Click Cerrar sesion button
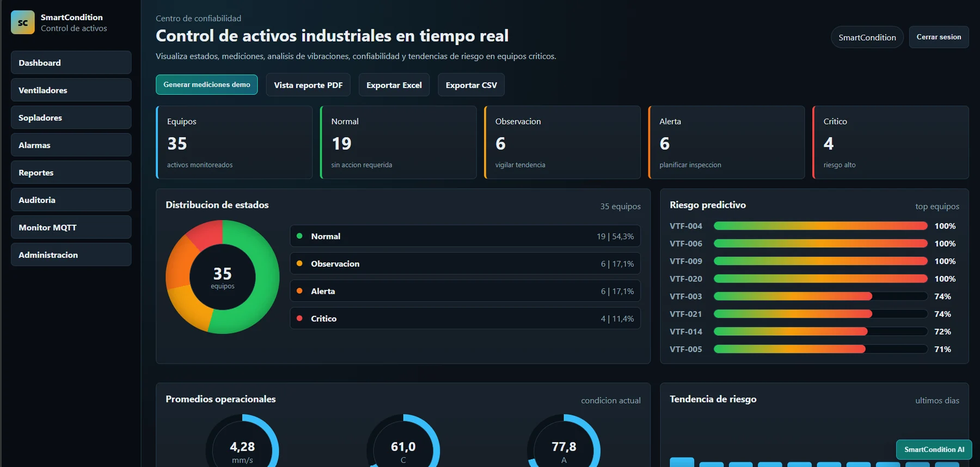The image size is (980, 467). [939, 37]
